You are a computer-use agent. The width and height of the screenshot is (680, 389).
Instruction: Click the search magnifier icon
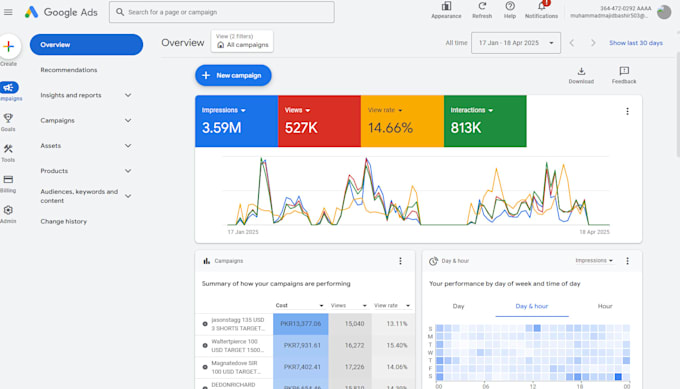pyautogui.click(x=120, y=12)
